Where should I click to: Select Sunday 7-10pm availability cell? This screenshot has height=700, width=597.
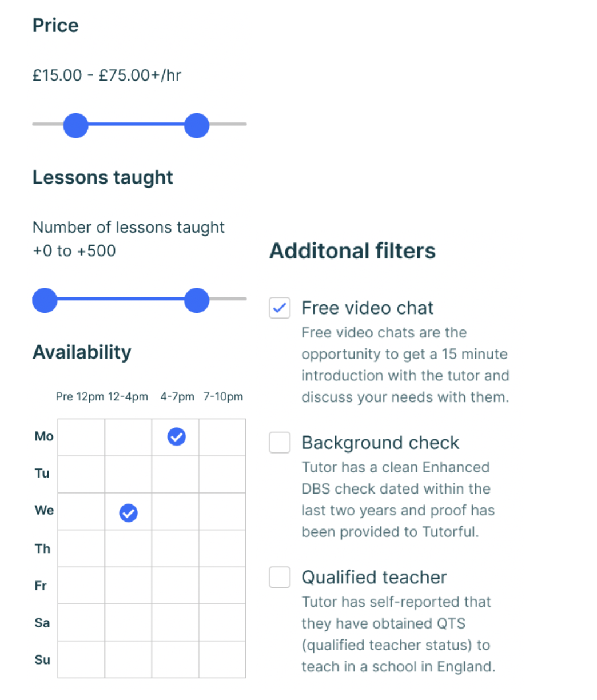tap(222, 659)
